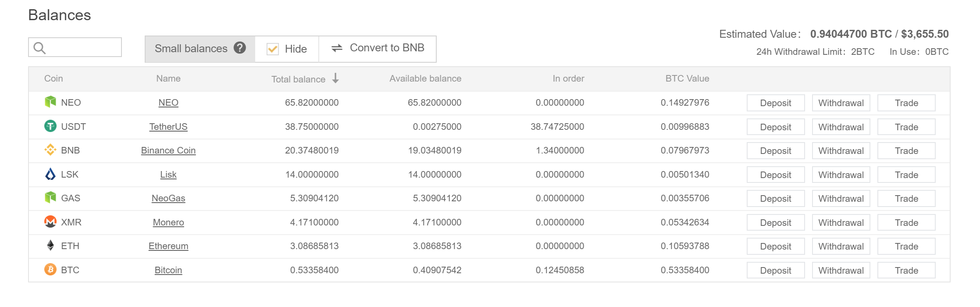This screenshot has height=307, width=980.
Task: Uncheck the Hide small balances checkbox
Action: click(x=273, y=49)
